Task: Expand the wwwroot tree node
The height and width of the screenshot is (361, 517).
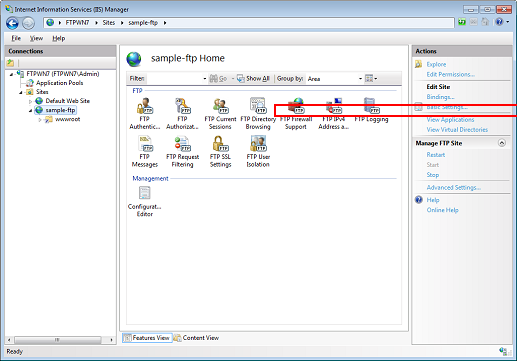Action: click(x=40, y=119)
